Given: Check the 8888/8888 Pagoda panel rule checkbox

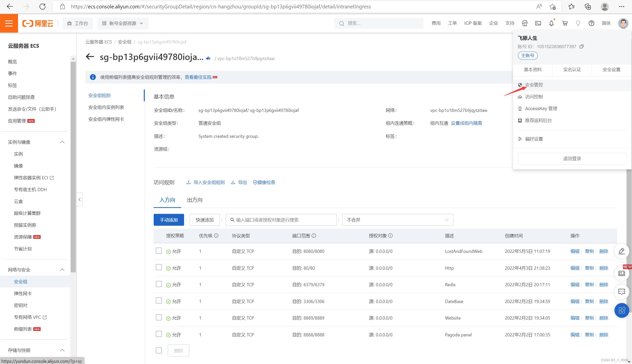Looking at the screenshot, I should point(159,334).
